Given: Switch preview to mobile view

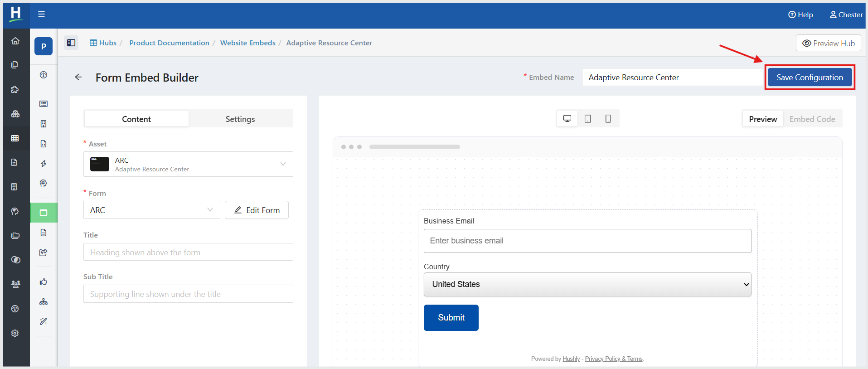Looking at the screenshot, I should [x=608, y=119].
